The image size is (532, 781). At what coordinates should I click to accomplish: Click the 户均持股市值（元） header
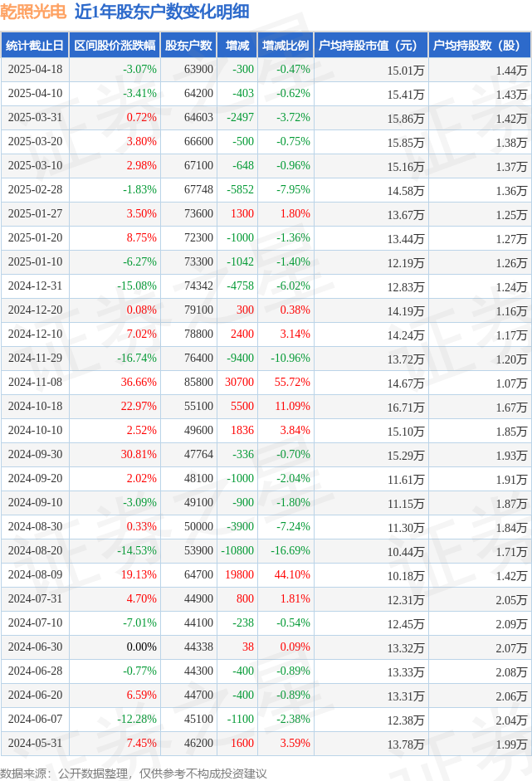point(371,46)
